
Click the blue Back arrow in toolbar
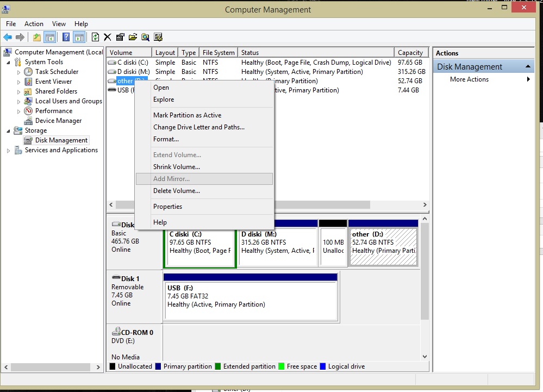8,37
